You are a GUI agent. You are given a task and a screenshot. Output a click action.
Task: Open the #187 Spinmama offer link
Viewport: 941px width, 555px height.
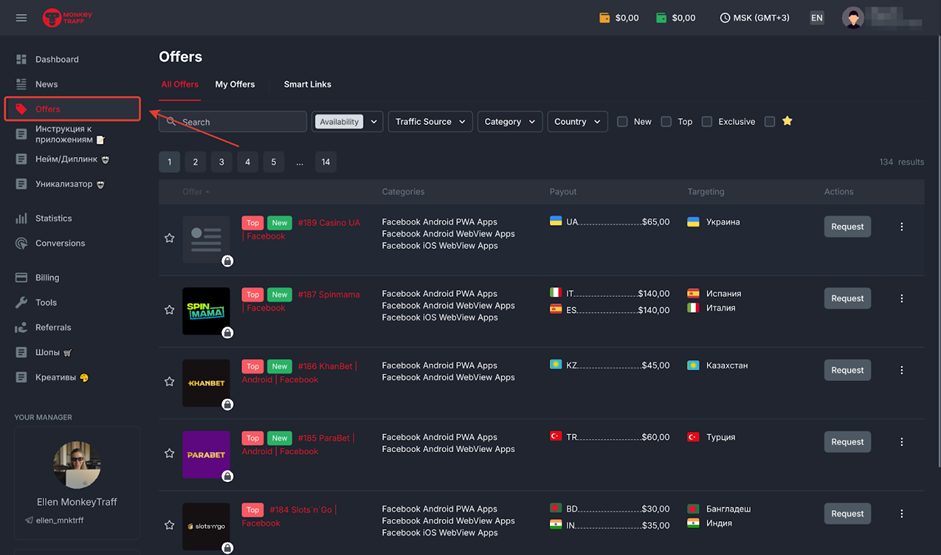(x=329, y=295)
